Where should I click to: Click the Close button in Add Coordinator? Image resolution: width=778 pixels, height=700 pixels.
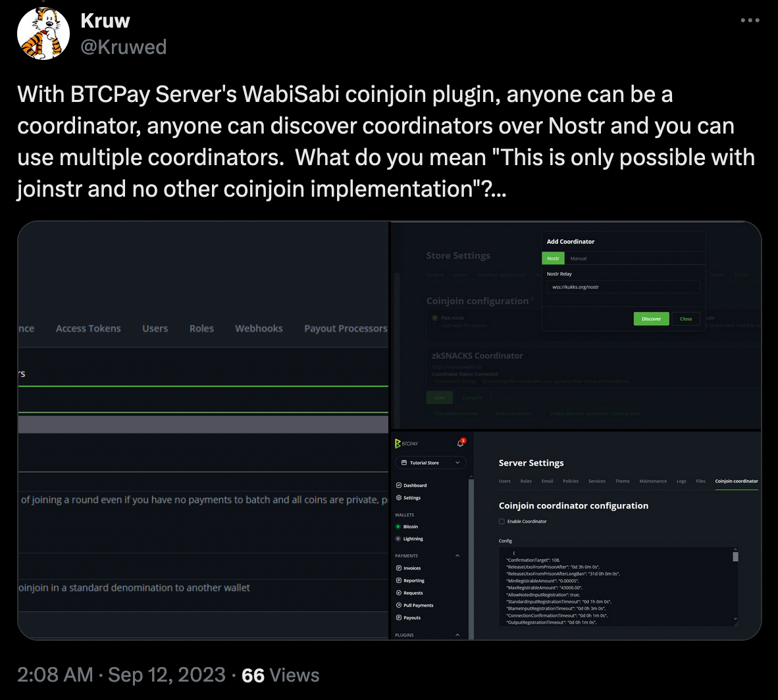pos(686,319)
